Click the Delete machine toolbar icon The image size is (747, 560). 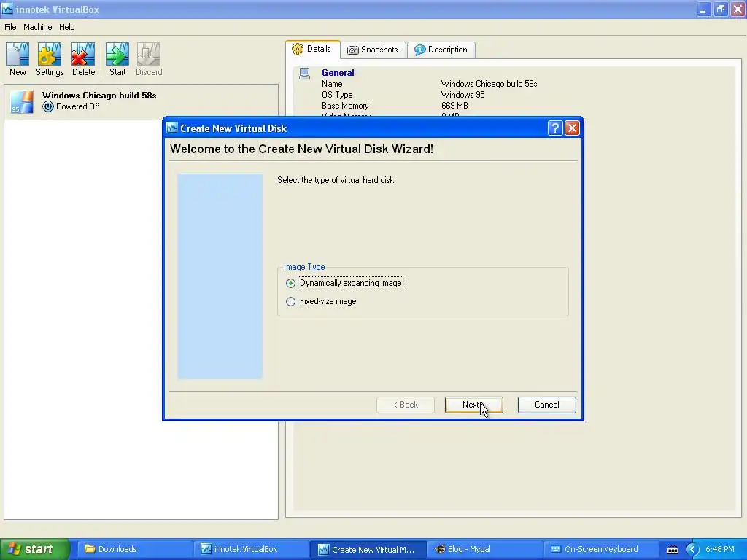[83, 60]
